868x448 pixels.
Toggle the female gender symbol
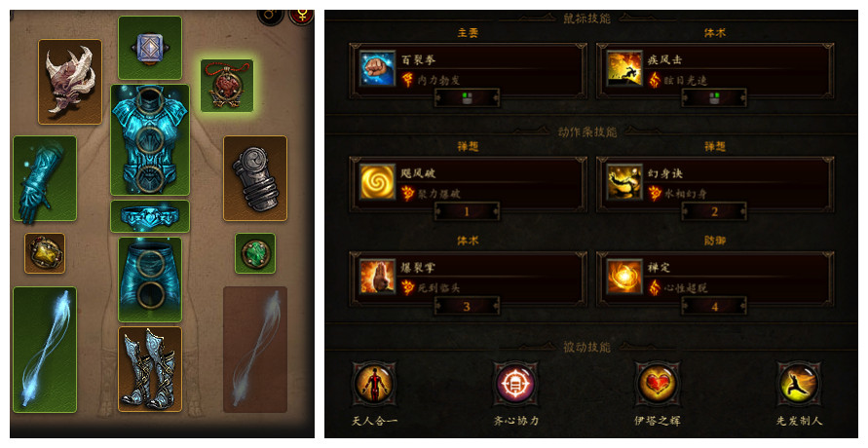301,15
